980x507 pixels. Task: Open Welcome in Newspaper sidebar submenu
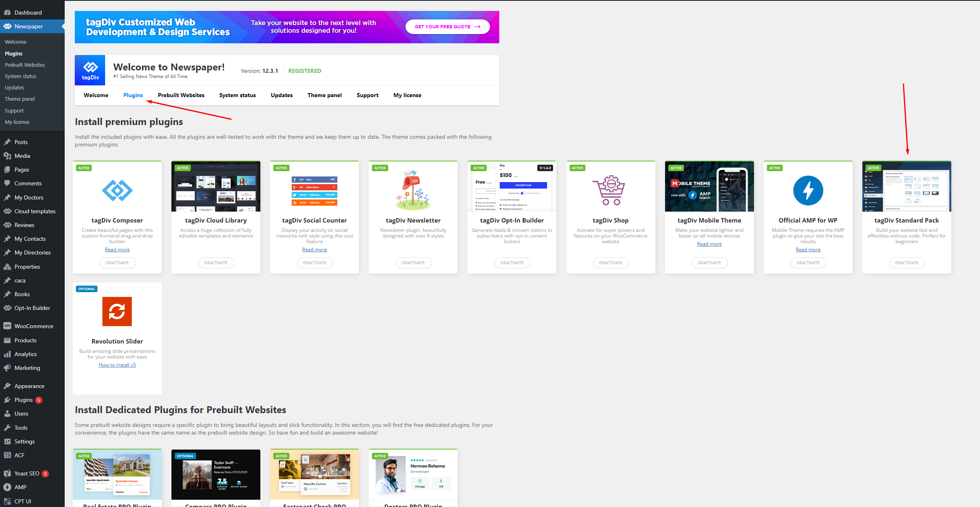[16, 42]
